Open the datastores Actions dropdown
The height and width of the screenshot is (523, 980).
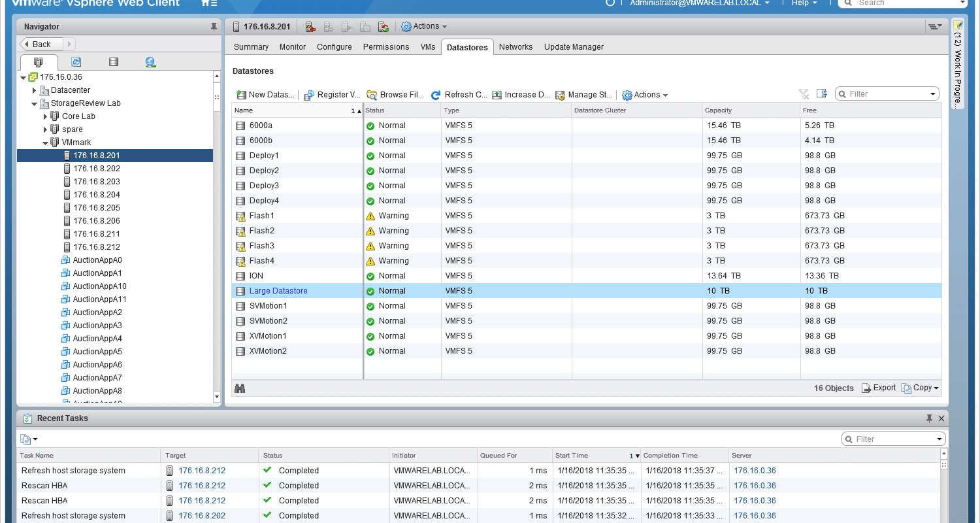[645, 95]
